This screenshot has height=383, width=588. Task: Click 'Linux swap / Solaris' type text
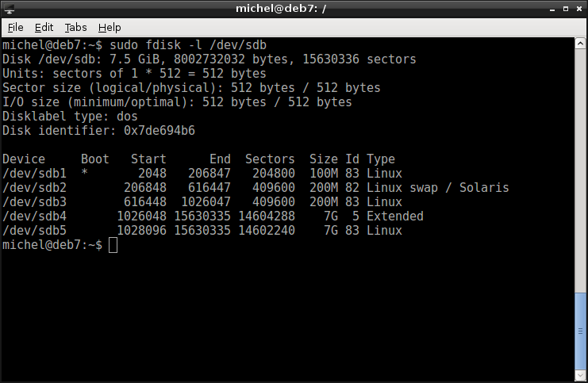point(437,187)
